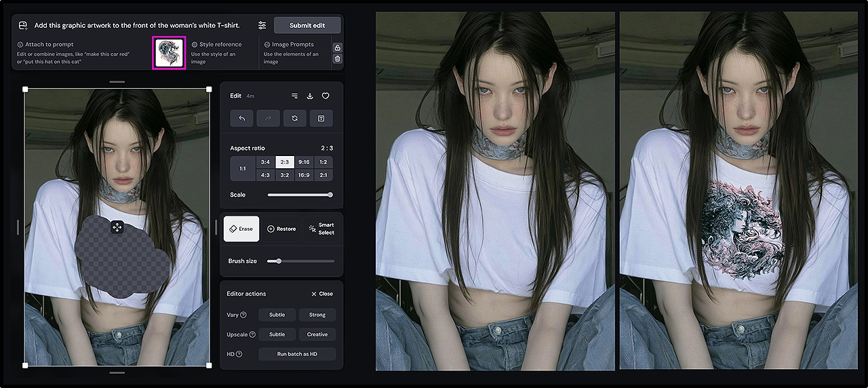Viewport: 868px width, 388px height.
Task: Click the add-image icon beside the prompt
Action: pos(23,25)
